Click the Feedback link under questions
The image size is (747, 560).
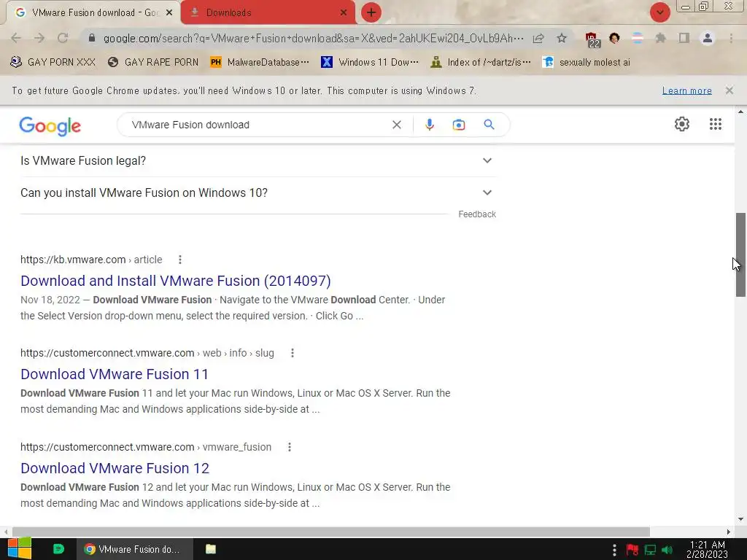point(477,214)
